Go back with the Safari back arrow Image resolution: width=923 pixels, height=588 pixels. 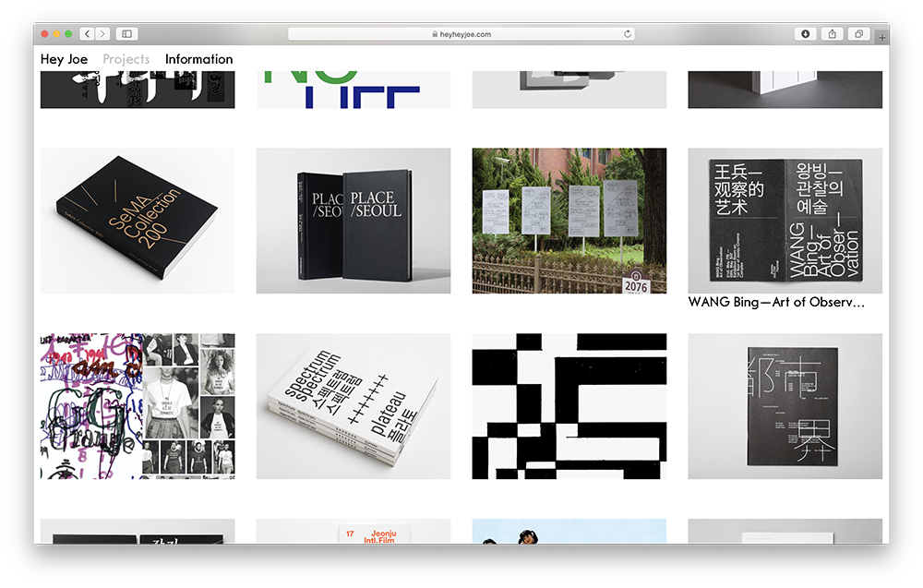[x=87, y=34]
